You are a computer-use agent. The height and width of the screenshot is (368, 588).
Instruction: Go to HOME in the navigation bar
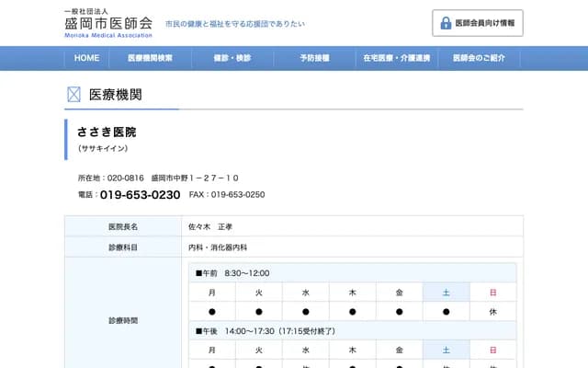(x=86, y=58)
